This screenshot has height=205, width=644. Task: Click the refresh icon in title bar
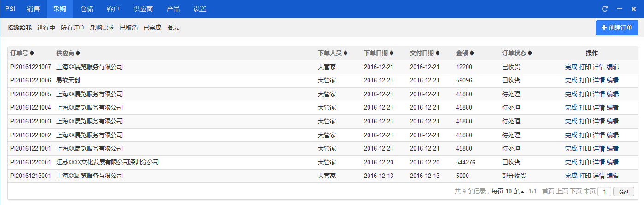(x=605, y=9)
